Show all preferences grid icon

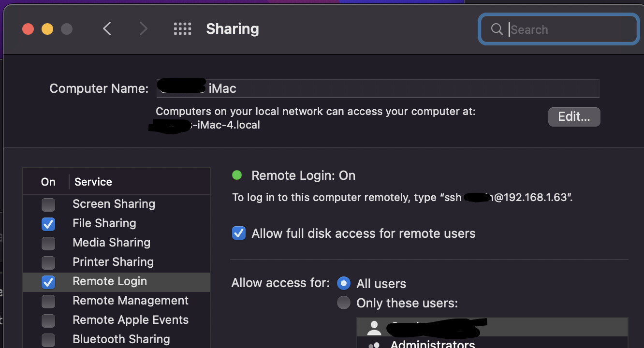point(182,29)
